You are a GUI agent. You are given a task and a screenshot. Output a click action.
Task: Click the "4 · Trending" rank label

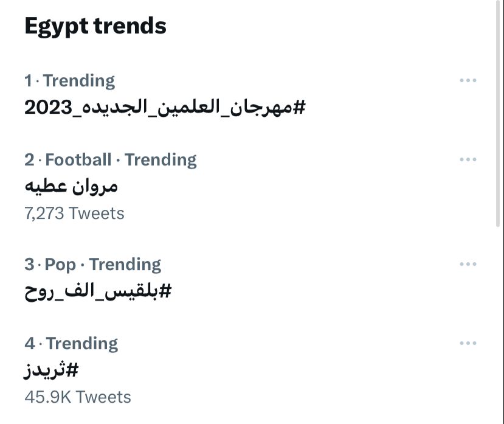pos(71,343)
